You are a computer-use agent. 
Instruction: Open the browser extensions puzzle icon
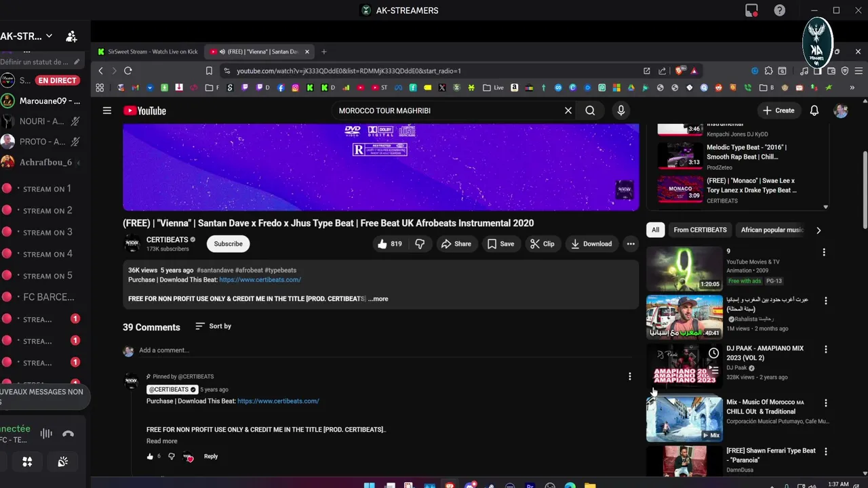pyautogui.click(x=768, y=70)
